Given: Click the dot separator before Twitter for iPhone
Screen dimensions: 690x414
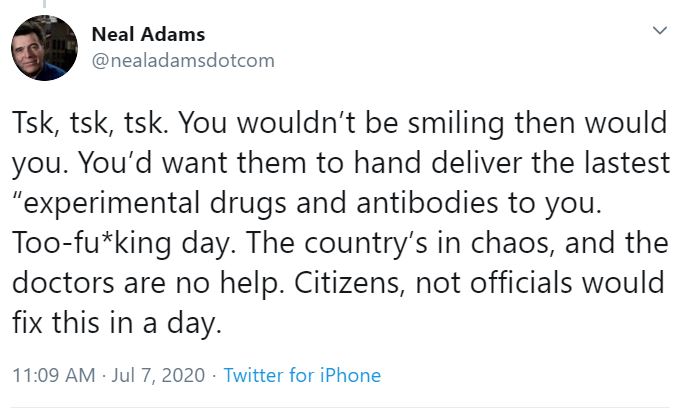Looking at the screenshot, I should coord(214,376).
